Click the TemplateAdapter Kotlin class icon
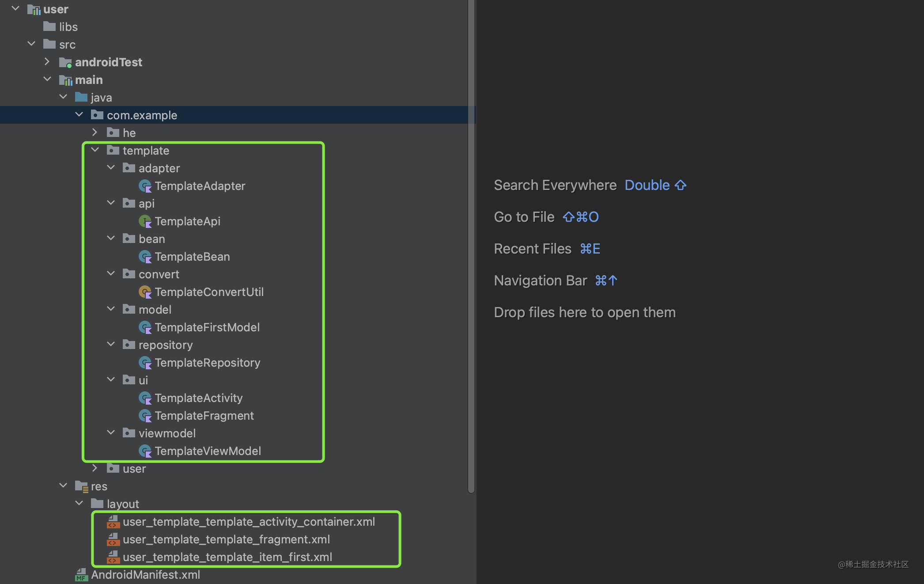The image size is (924, 584). coord(145,186)
